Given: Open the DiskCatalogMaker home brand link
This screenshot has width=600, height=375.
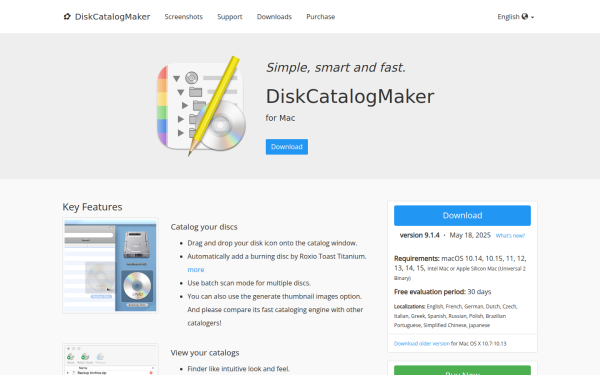Looking at the screenshot, I should 107,16.
